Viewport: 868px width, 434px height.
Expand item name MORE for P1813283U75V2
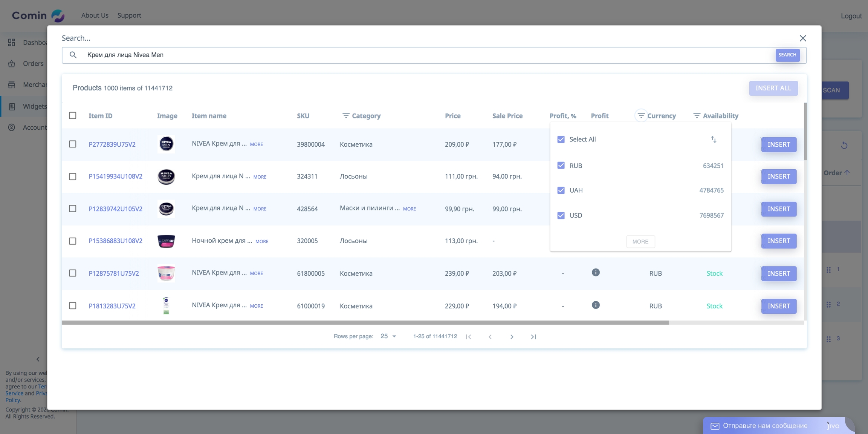[256, 306]
